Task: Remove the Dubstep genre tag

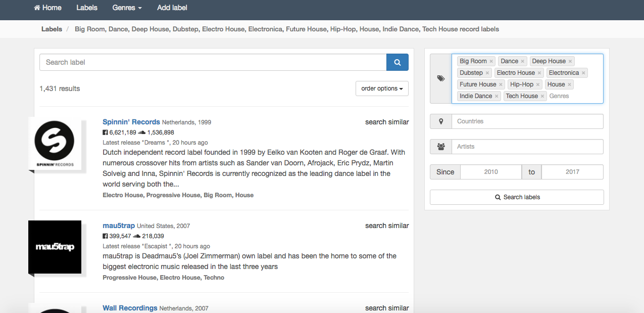Action: click(487, 73)
